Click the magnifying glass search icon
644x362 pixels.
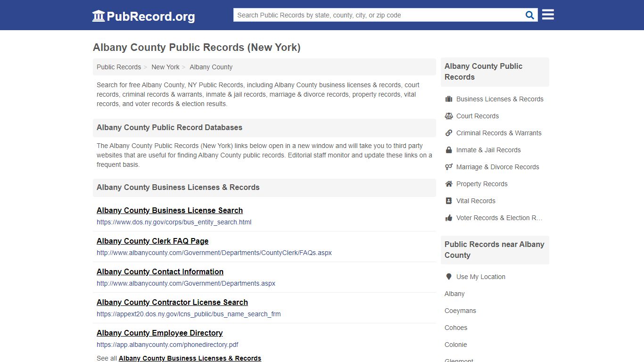click(x=530, y=15)
